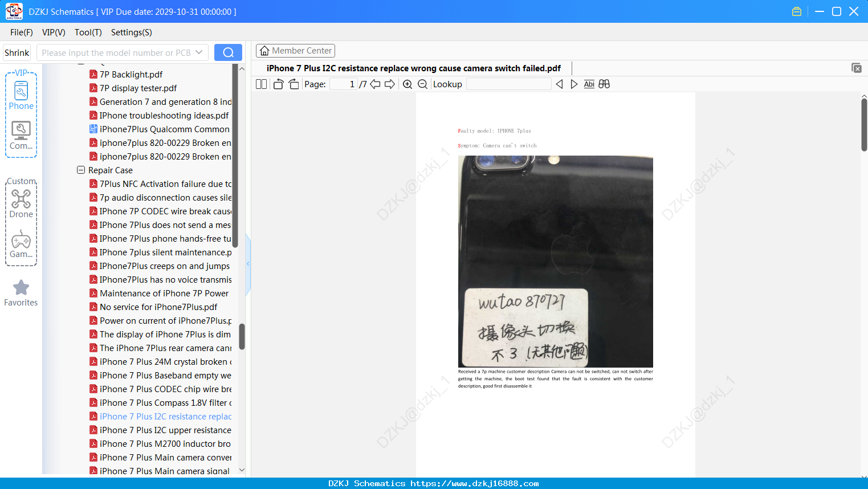The width and height of the screenshot is (868, 489).
Task: Open The iPhone 7Plus rear camera case
Action: click(x=166, y=348)
